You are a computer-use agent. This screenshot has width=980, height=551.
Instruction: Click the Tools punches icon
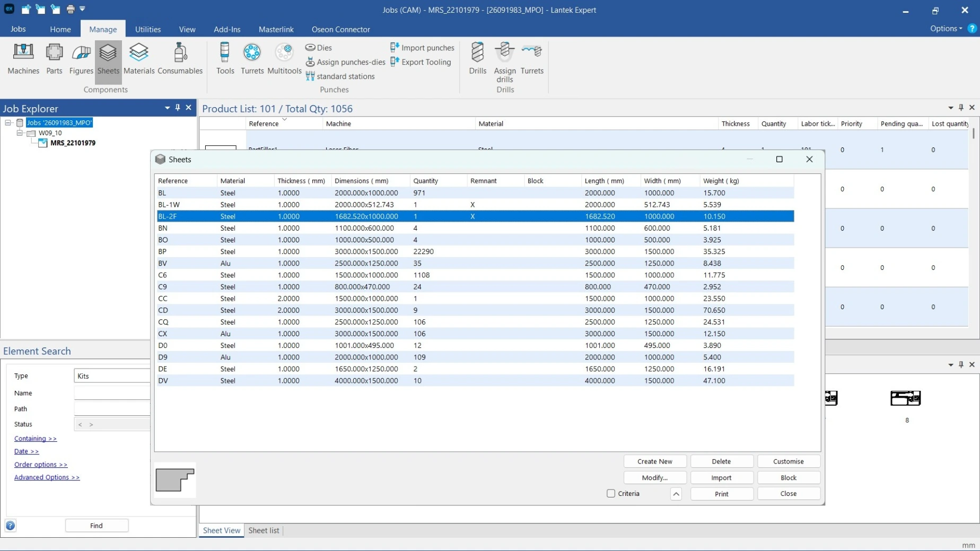[x=225, y=59]
